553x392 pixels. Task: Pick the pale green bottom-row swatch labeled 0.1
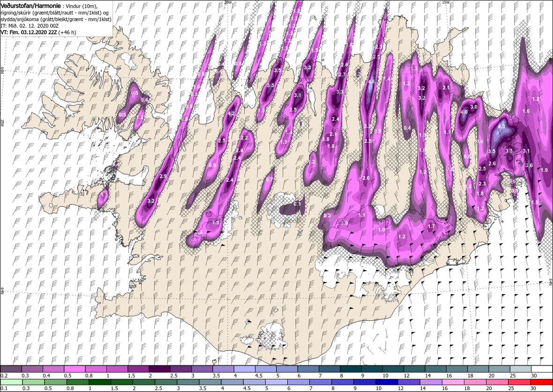click(x=11, y=383)
